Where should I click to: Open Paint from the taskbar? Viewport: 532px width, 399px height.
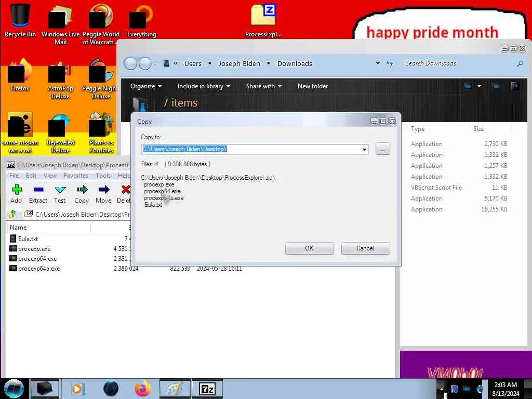(175, 389)
